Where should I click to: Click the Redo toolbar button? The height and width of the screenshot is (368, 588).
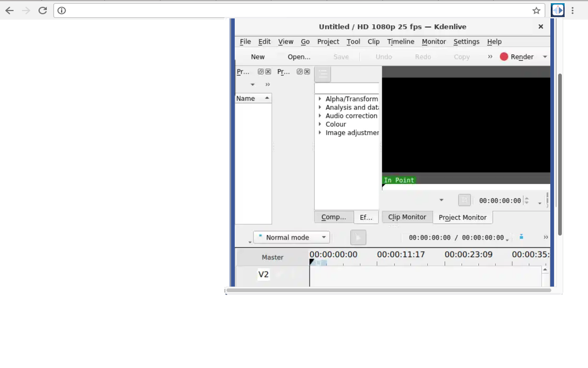point(423,57)
